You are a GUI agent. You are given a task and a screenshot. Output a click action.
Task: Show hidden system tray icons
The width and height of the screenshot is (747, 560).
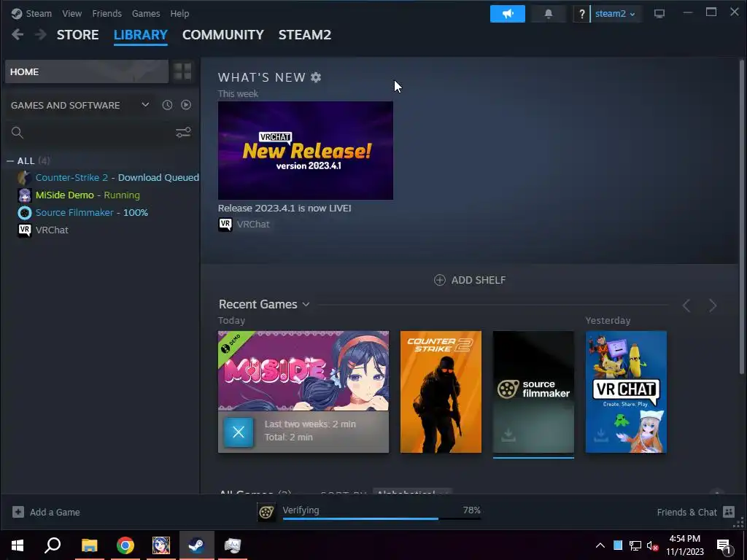point(600,545)
